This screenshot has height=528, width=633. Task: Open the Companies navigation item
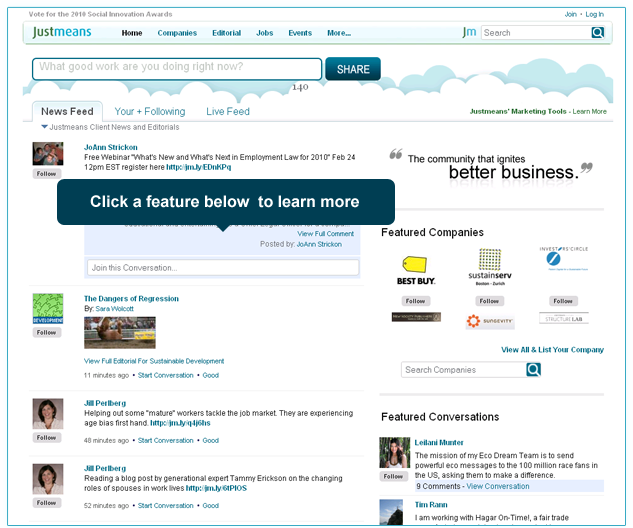[x=177, y=33]
